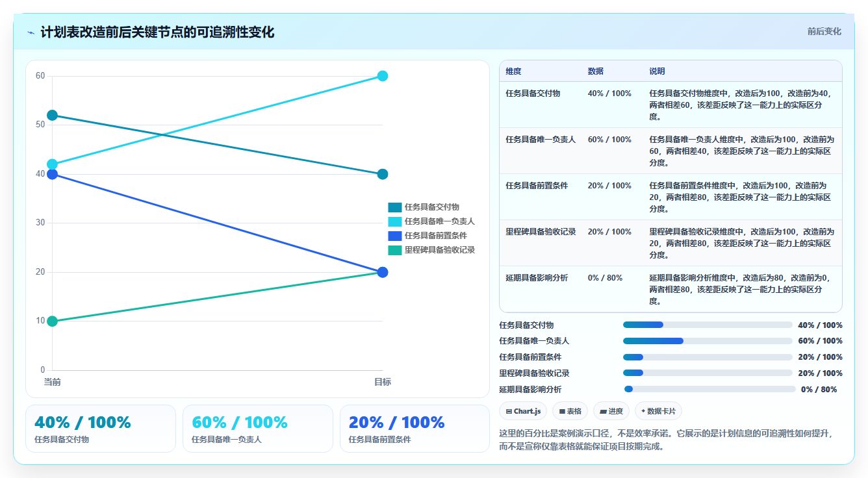Click the 前后变化 label in the header
Image resolution: width=868 pixels, height=478 pixels.
coord(824,31)
